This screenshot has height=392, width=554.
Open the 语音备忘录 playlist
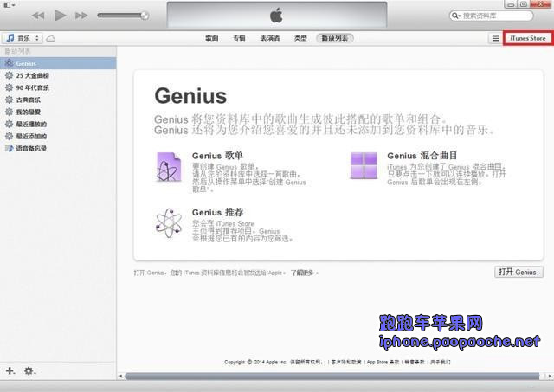(x=58, y=148)
